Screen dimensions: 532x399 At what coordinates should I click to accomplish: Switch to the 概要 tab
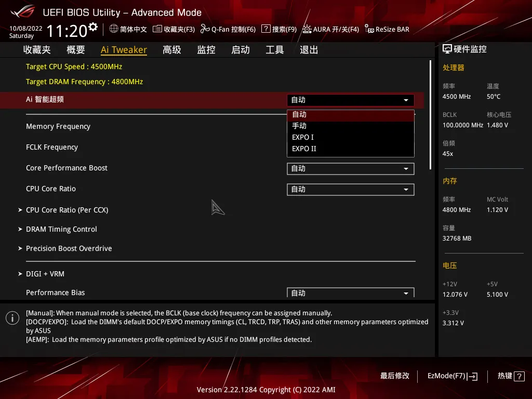pos(76,50)
